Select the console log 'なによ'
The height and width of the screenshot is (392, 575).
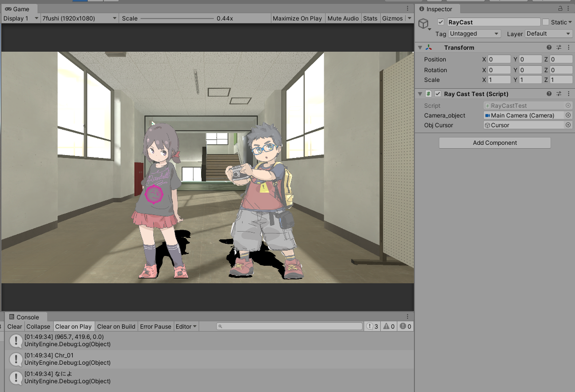(x=209, y=377)
